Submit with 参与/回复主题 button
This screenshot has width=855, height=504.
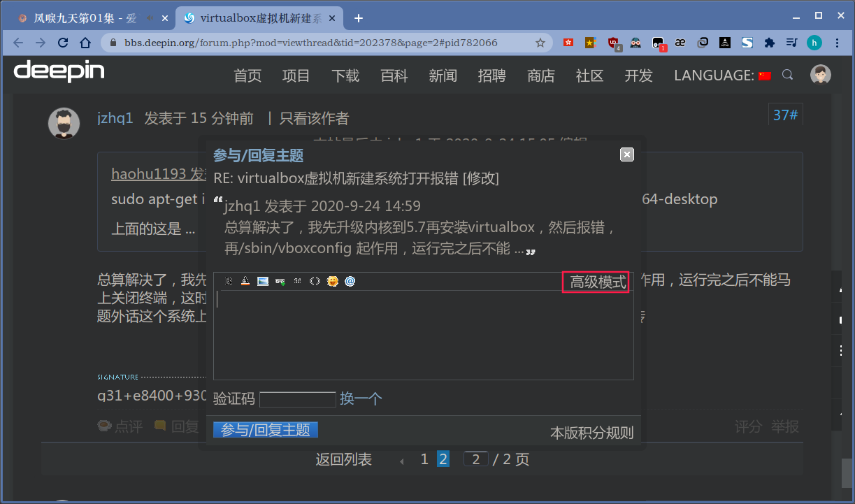(x=266, y=430)
